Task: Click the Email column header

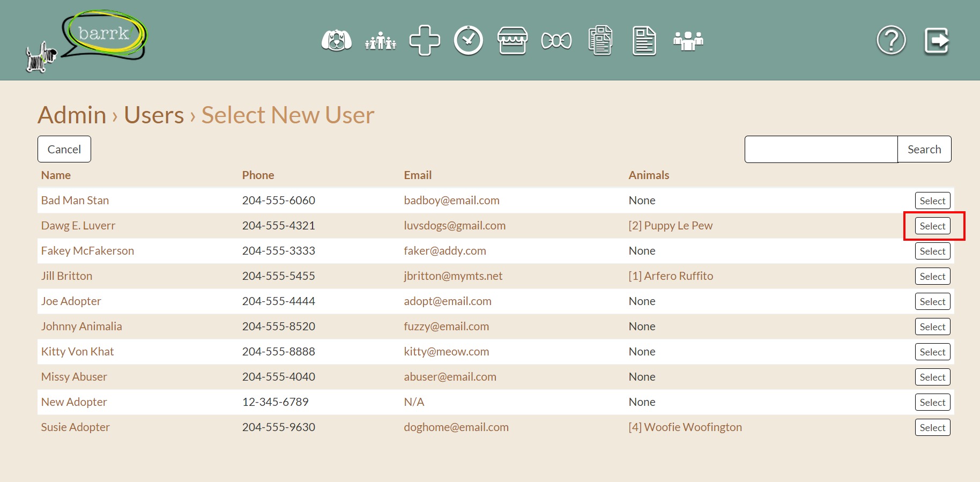Action: pos(418,175)
